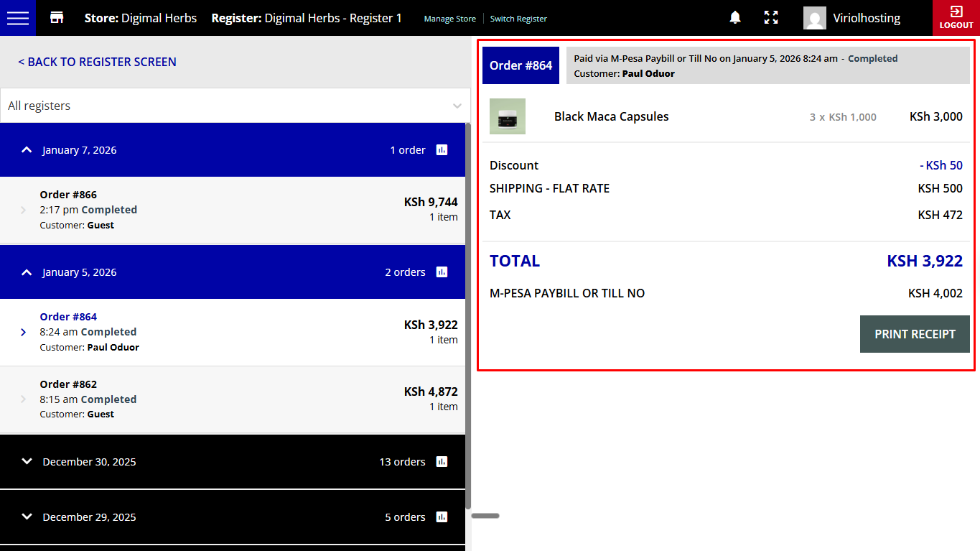Image resolution: width=980 pixels, height=551 pixels.
Task: View report icon for January 7, 2026
Action: (x=442, y=150)
